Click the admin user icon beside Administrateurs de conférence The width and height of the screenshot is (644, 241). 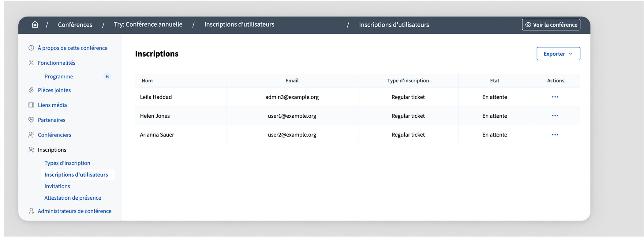point(31,211)
